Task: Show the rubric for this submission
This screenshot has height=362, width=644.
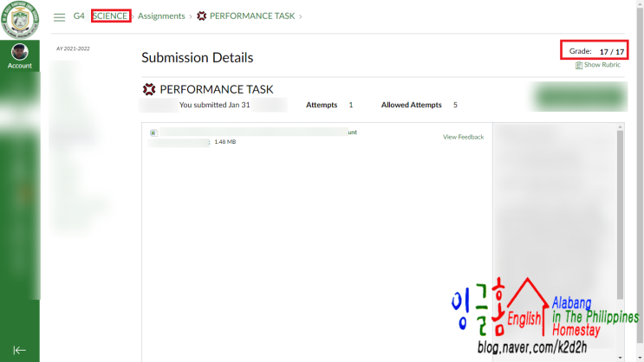Action: (x=602, y=65)
